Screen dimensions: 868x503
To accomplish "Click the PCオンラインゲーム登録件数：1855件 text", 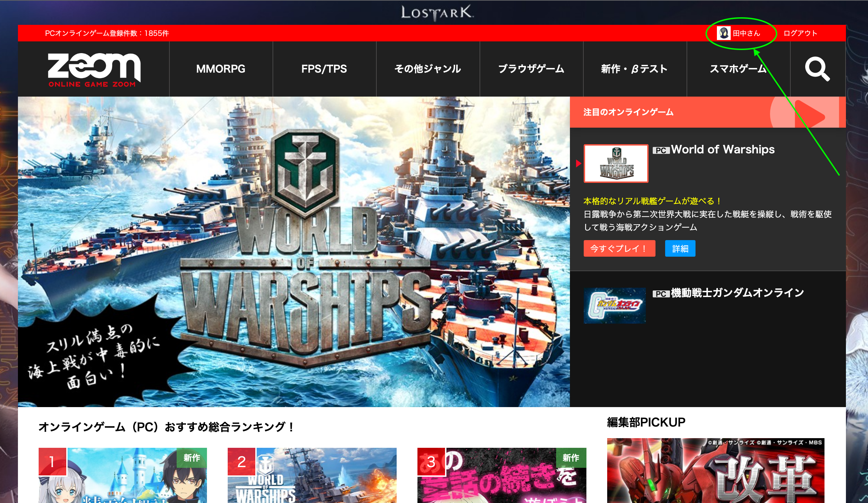I will (x=107, y=33).
